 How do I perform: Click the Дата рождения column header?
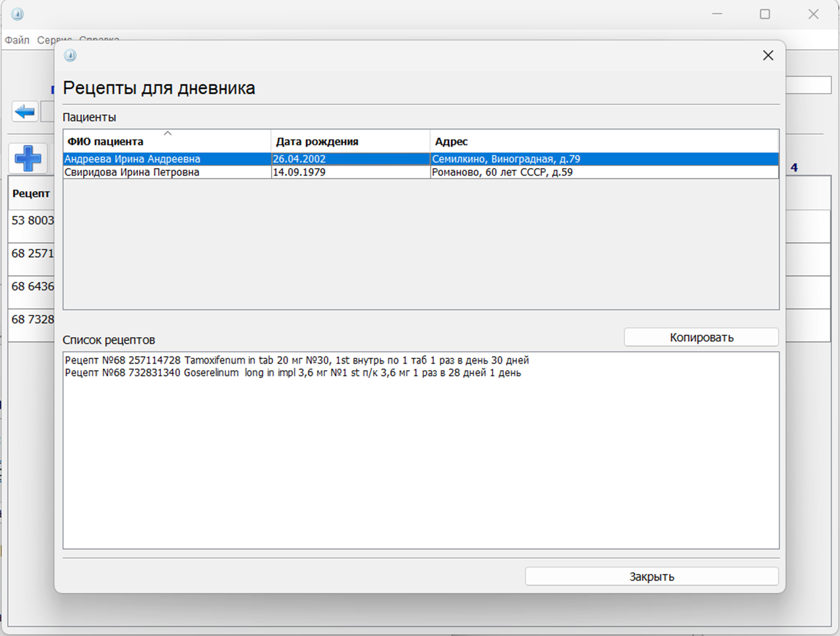pos(317,142)
